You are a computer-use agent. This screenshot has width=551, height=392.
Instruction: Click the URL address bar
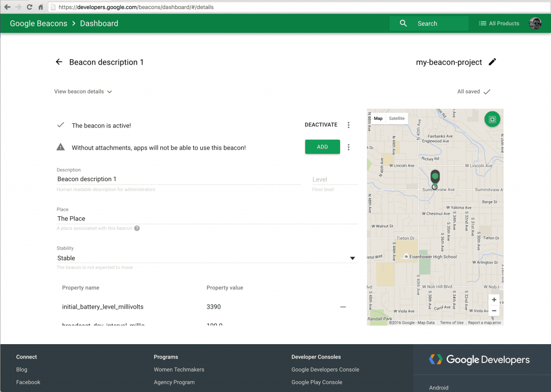coord(299,7)
